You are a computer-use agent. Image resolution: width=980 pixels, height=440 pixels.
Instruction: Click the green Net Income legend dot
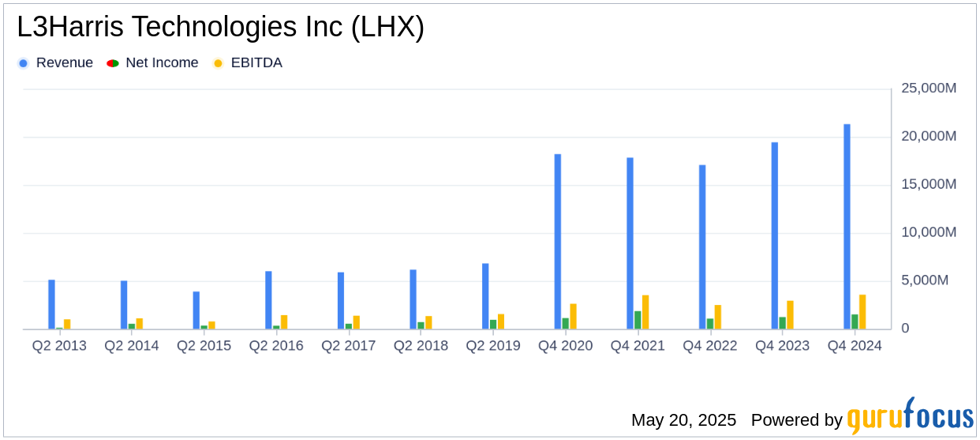click(x=113, y=63)
